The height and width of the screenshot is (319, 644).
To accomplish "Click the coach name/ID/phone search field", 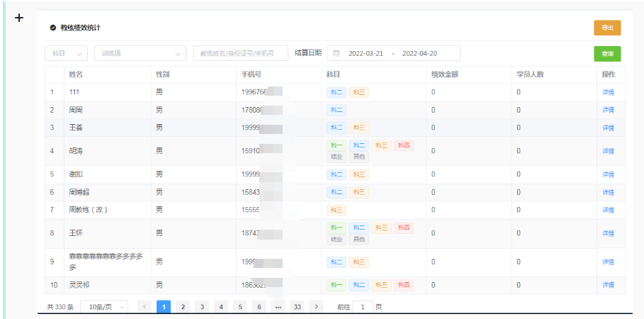I will pos(240,53).
